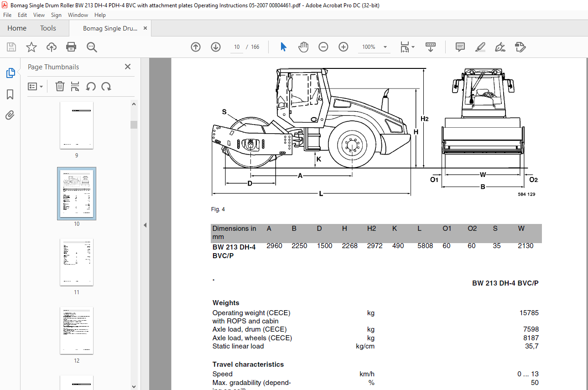The image size is (588, 390).
Task: Rotate pages counterclockwise
Action: pyautogui.click(x=91, y=86)
